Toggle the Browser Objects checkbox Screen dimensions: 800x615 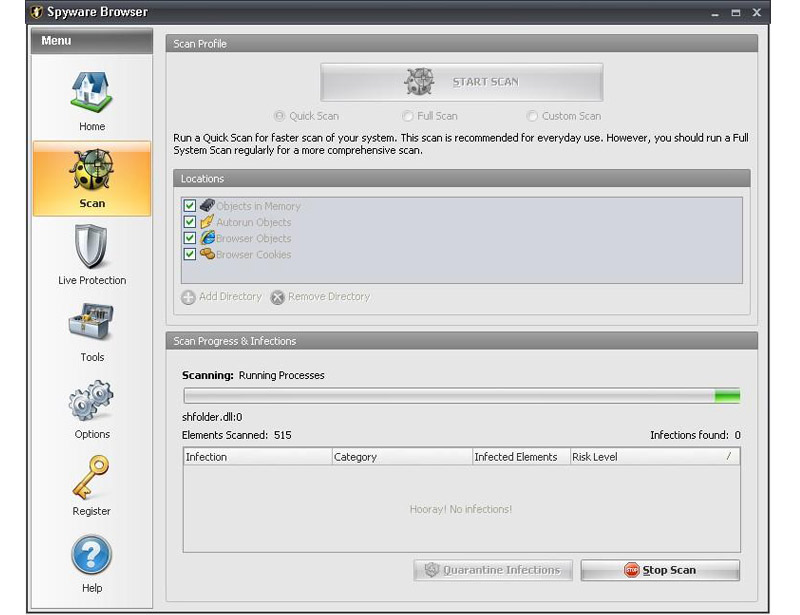[x=190, y=238]
